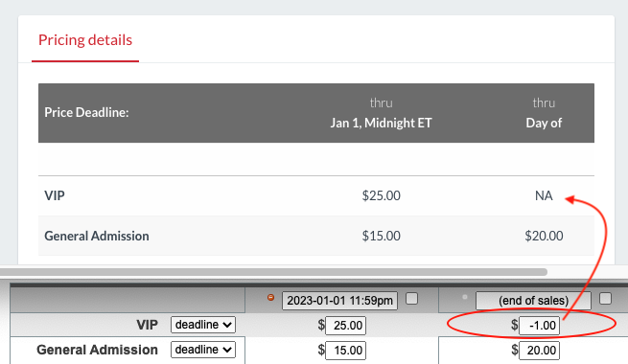Image resolution: width=628 pixels, height=364 pixels.
Task: Click the Jan 1, Midnight ET column header
Action: pyautogui.click(x=381, y=123)
